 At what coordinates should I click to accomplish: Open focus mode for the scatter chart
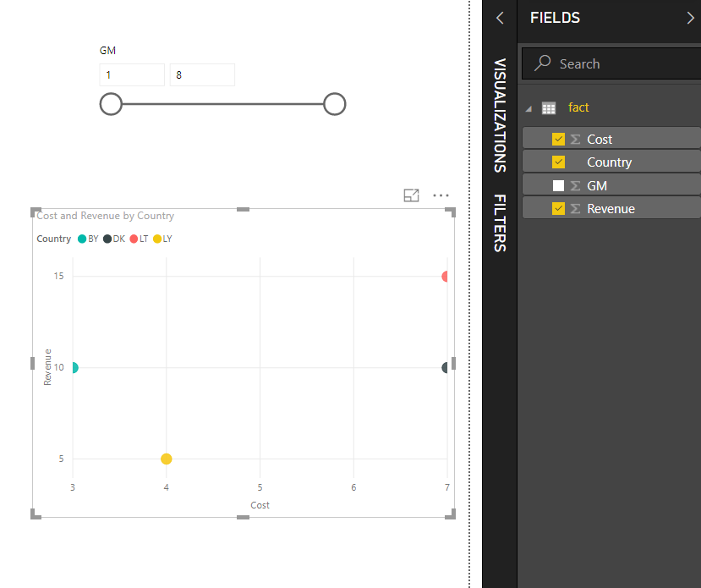pyautogui.click(x=411, y=195)
